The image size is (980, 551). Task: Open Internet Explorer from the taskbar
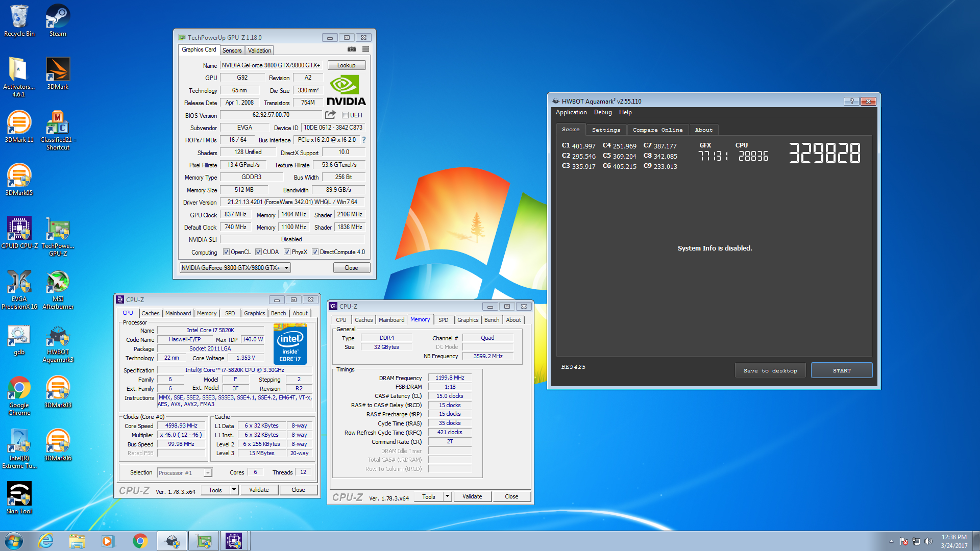point(46,541)
